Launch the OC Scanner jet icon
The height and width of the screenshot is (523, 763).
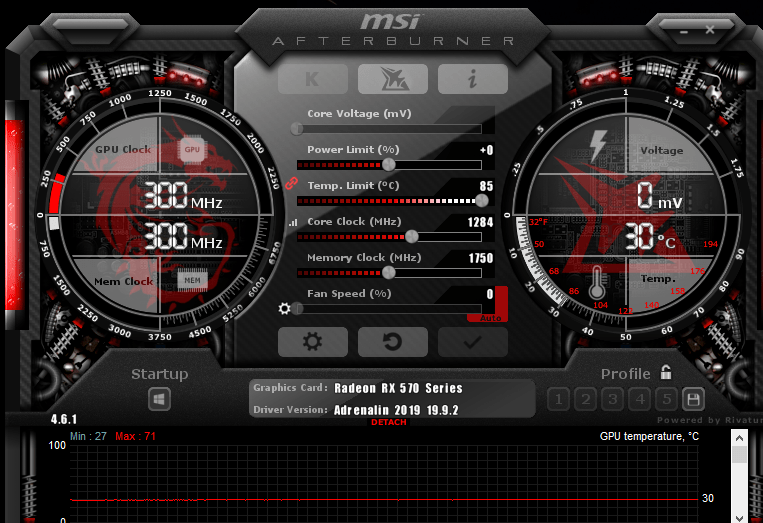[393, 79]
